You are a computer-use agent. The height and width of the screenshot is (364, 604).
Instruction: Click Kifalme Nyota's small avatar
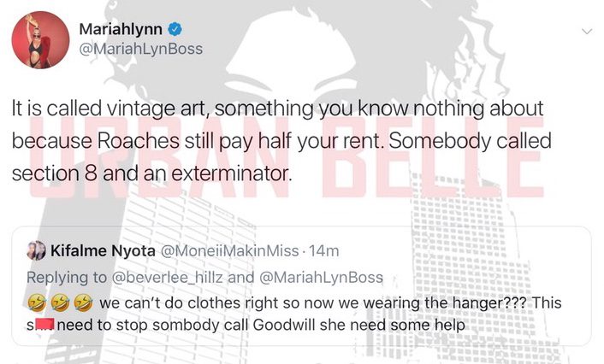(x=36, y=250)
